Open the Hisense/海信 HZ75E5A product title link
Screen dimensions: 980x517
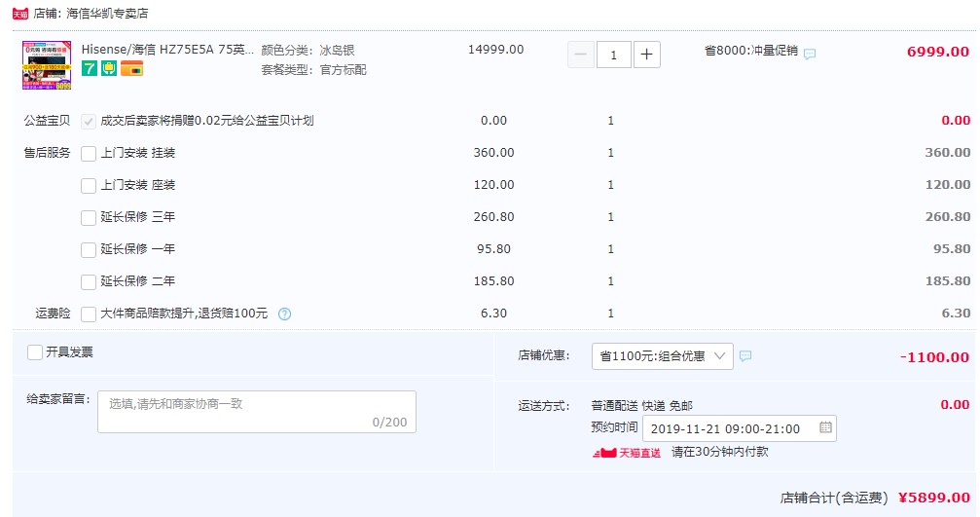[167, 50]
